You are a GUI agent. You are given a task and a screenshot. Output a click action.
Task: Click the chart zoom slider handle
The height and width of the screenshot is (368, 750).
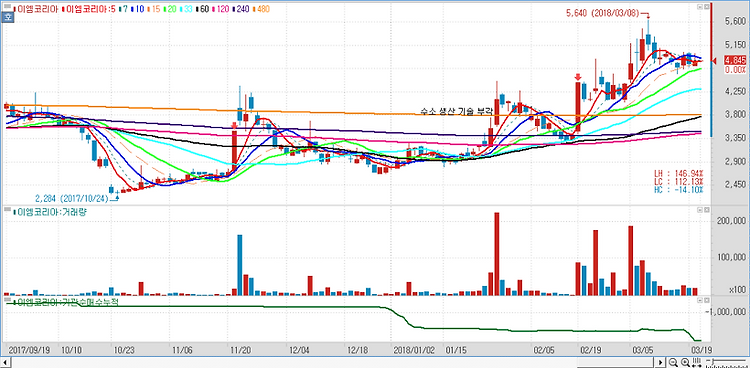713,361
